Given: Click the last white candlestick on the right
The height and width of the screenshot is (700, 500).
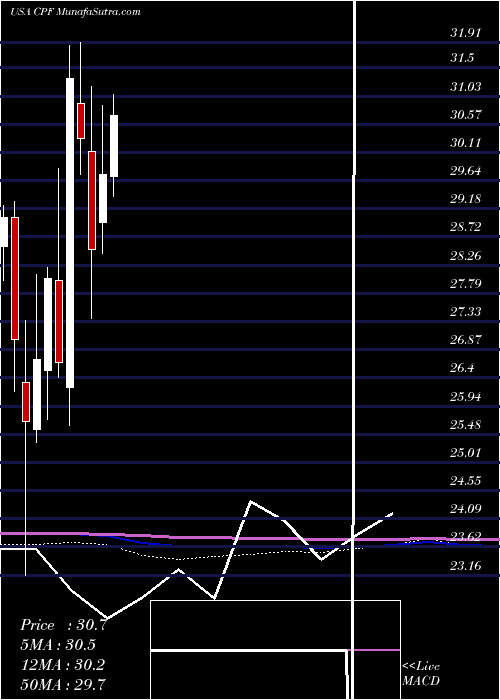Looking at the screenshot, I should pos(114,146).
